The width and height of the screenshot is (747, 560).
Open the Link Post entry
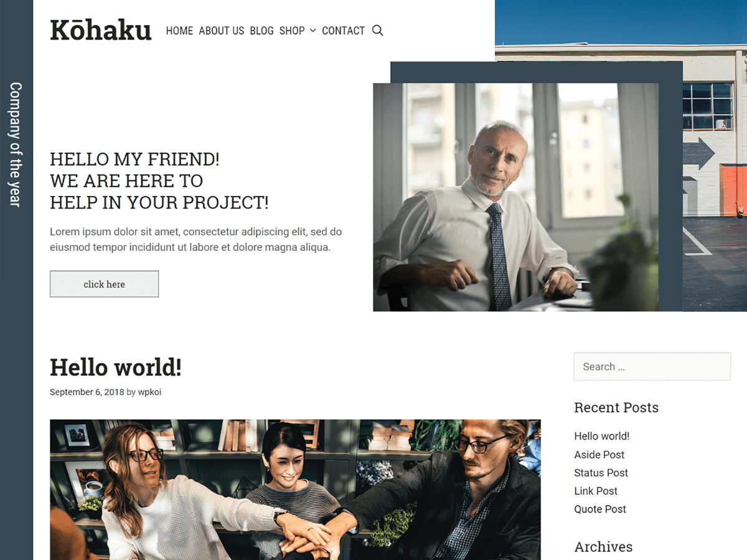tap(596, 491)
